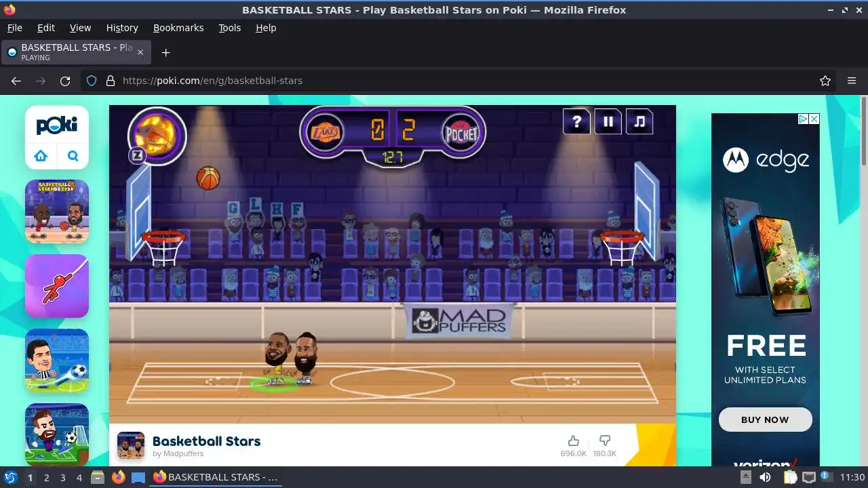Open the History menu

tap(122, 28)
